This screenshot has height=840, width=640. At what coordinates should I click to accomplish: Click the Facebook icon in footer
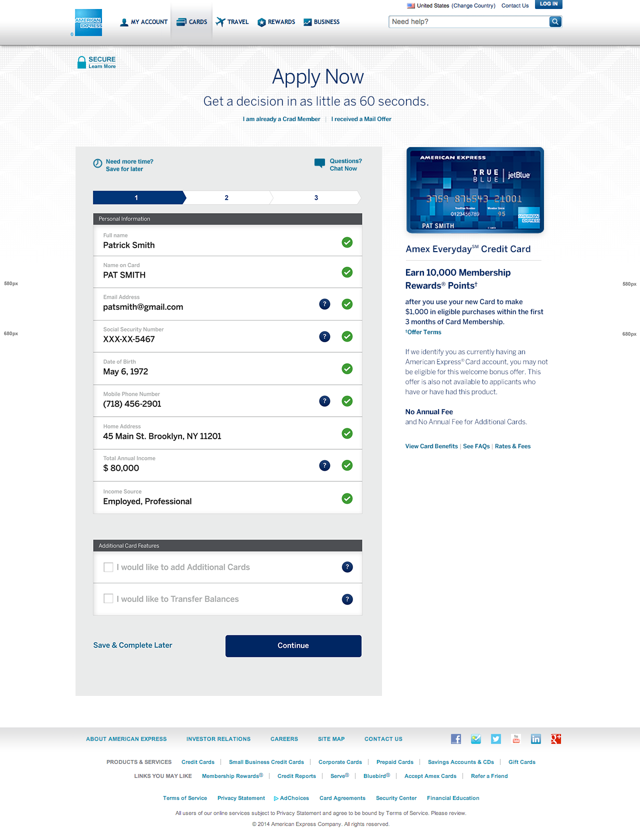(456, 739)
